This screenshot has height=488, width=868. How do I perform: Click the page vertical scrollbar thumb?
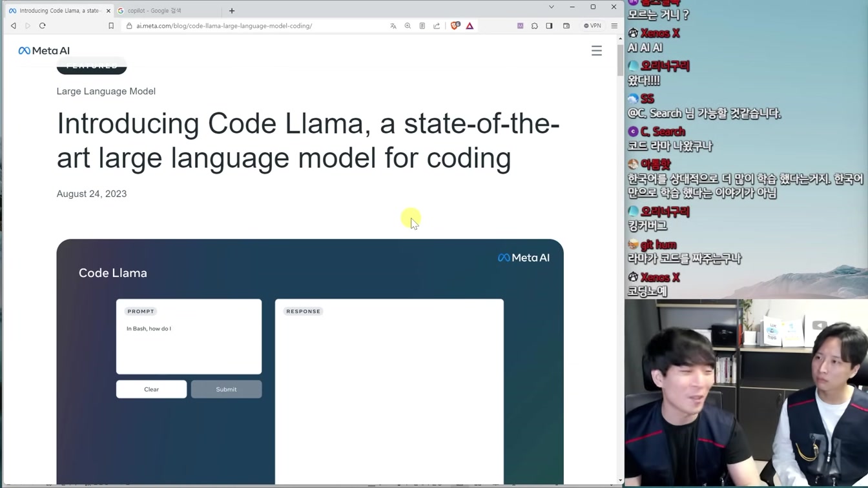620,60
